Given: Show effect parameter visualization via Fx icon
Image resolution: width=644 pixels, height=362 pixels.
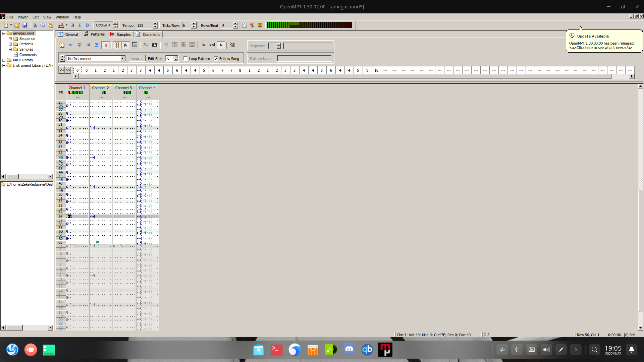Looking at the screenshot, I should [x=125, y=45].
